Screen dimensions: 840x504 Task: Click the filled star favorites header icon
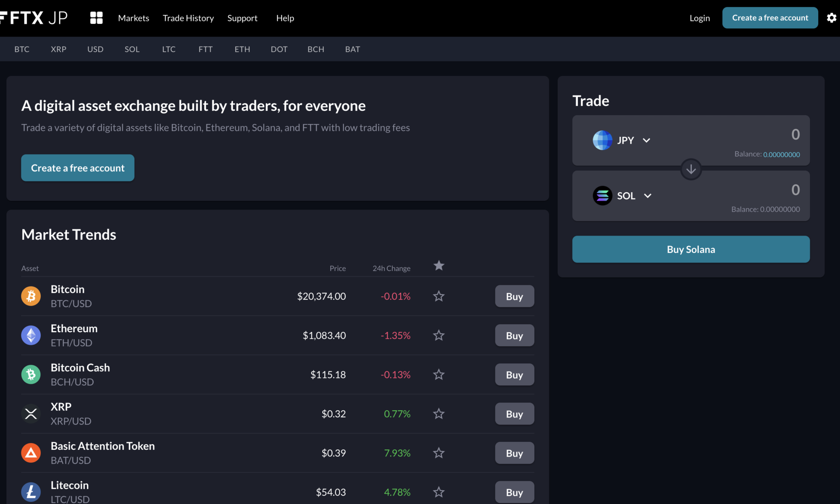tap(439, 265)
